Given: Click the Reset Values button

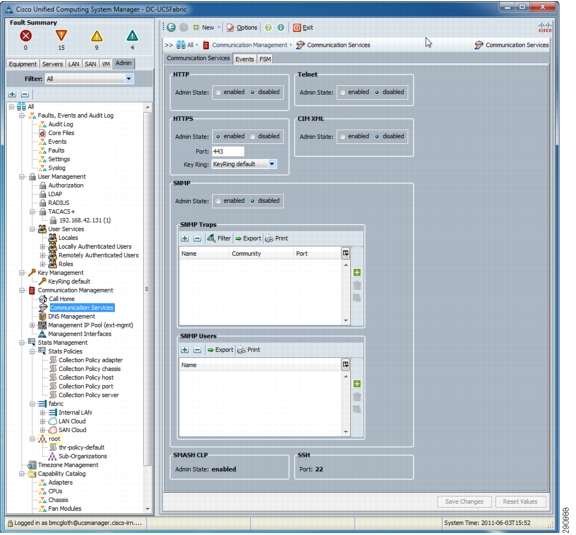Looking at the screenshot, I should point(520,502).
